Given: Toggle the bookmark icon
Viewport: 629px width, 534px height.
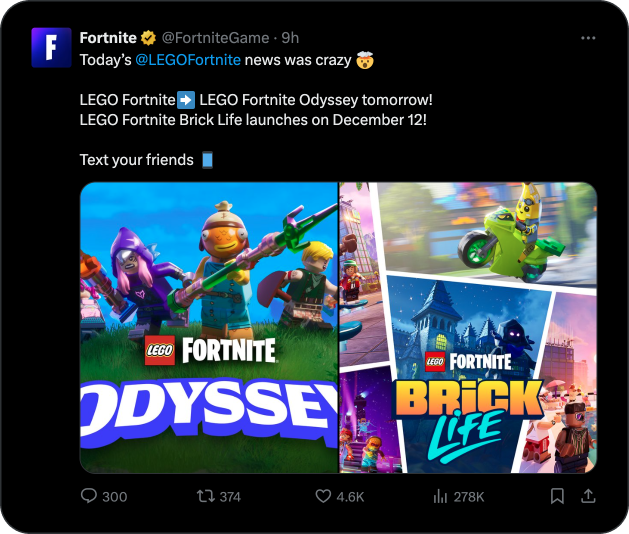Looking at the screenshot, I should click(x=558, y=496).
